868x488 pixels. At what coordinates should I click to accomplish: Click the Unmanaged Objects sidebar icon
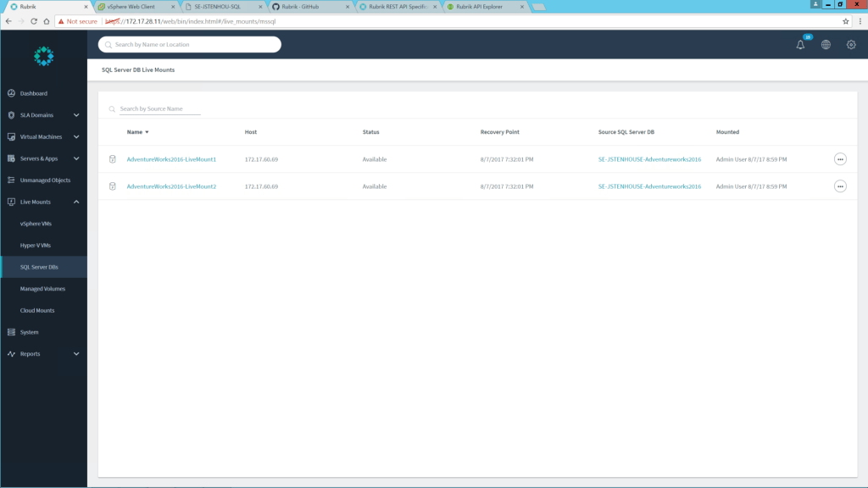coord(11,180)
